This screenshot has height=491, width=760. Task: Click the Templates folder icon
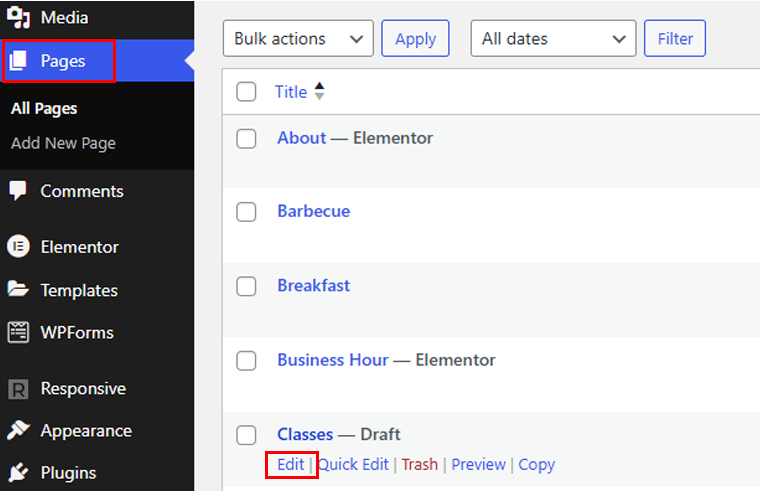tap(18, 289)
